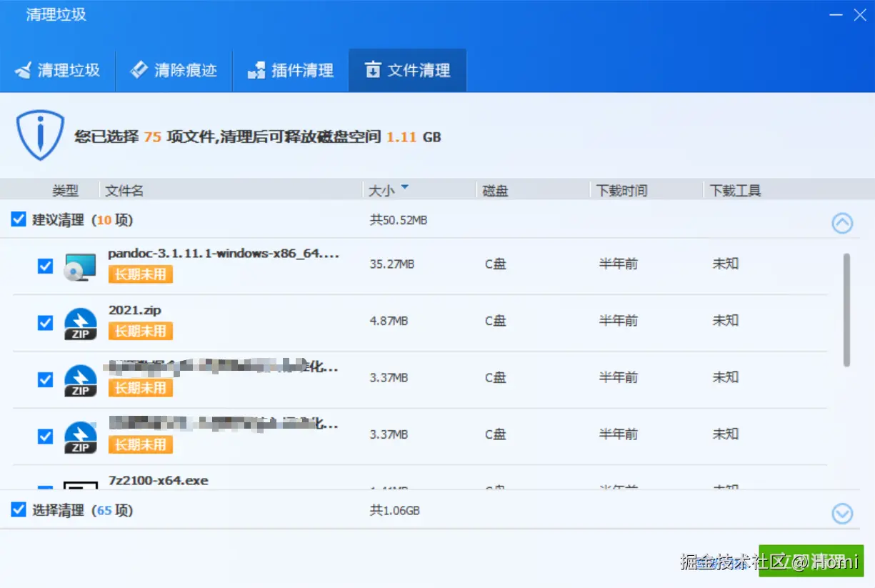The width and height of the screenshot is (875, 588).
Task: Uncheck the 2021.zip checkbox
Action: coord(45,323)
